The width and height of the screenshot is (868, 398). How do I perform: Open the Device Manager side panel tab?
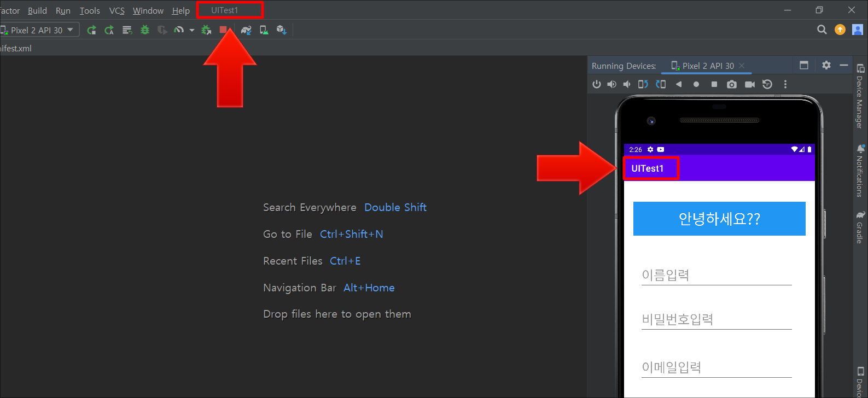tap(860, 96)
